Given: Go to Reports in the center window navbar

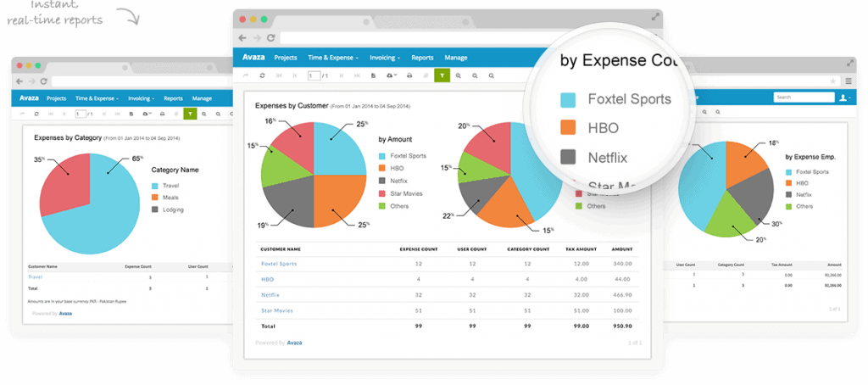Looking at the screenshot, I should (x=422, y=58).
